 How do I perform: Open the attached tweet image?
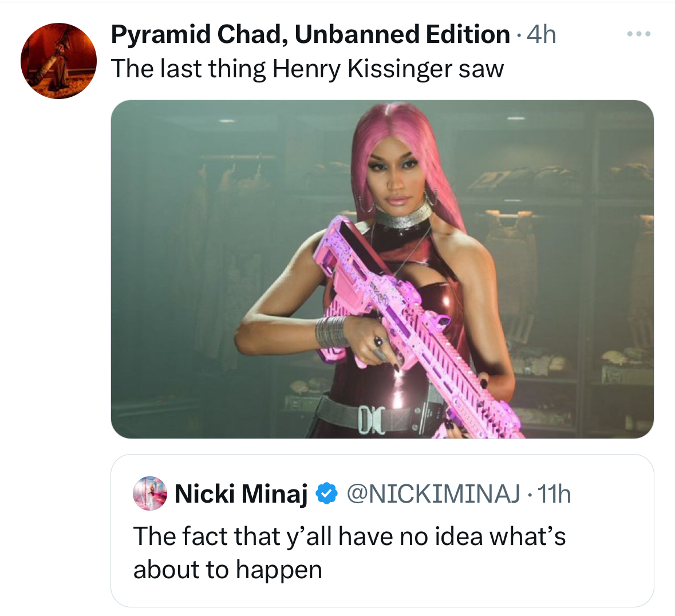(x=382, y=269)
